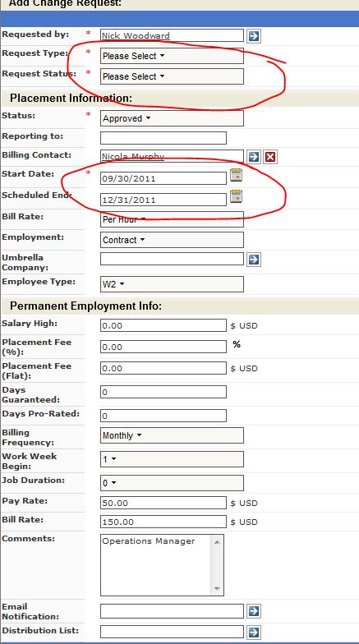Click the Nick Woodward link
This screenshot has width=359, height=644.
tap(136, 36)
